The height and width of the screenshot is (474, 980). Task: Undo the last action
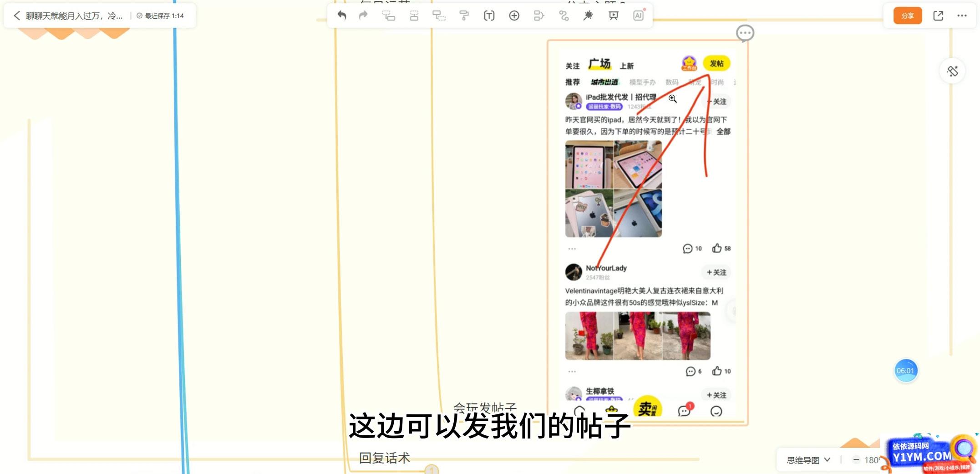[x=342, y=16]
